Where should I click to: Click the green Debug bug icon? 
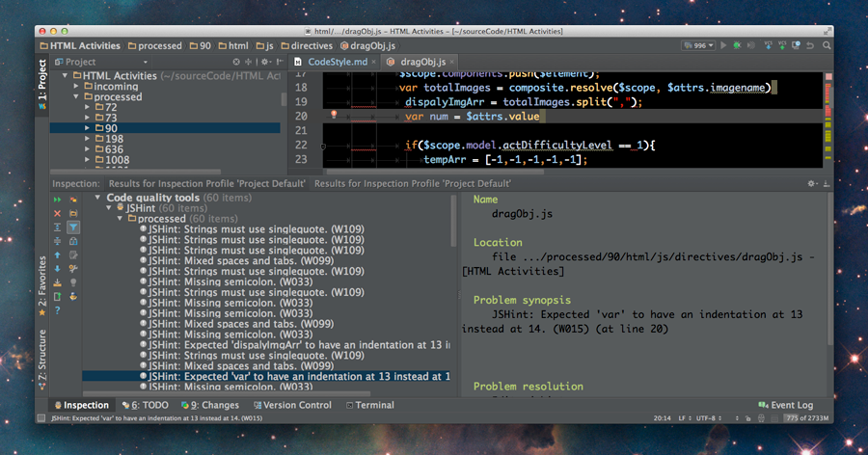pos(737,45)
